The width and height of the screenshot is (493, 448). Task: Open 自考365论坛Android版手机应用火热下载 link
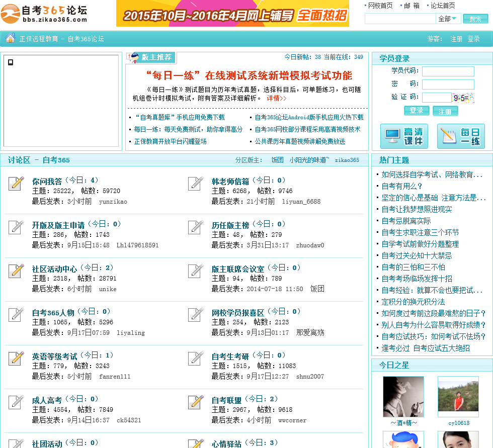[309, 118]
